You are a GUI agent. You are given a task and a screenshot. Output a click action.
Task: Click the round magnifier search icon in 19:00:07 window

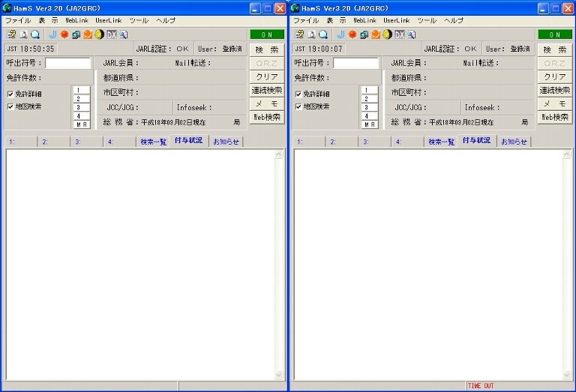323,34
